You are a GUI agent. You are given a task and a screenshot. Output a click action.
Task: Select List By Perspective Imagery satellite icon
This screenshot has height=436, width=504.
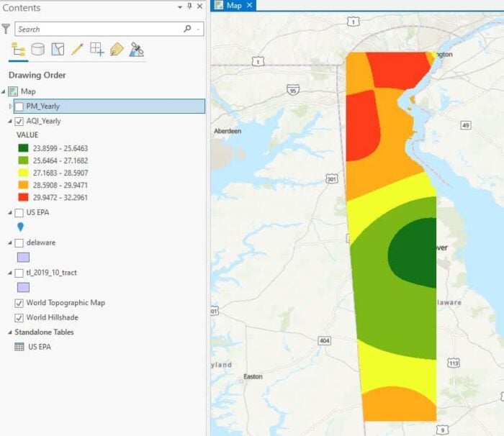pos(136,49)
